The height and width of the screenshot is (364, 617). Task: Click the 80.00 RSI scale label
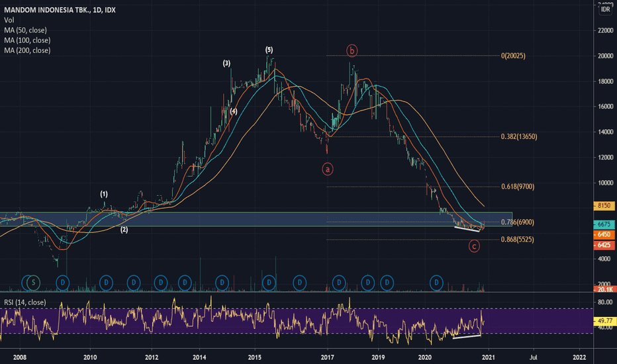pos(605,302)
